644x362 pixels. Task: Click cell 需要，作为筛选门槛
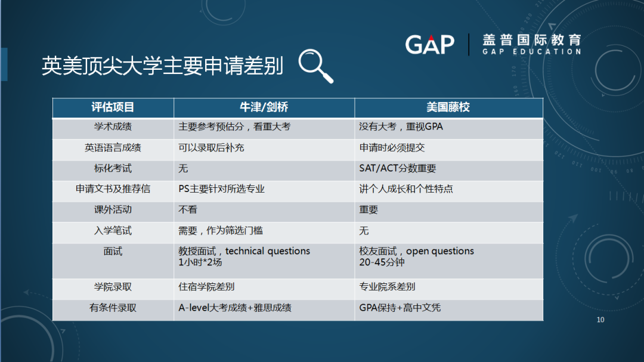pyautogui.click(x=264, y=233)
